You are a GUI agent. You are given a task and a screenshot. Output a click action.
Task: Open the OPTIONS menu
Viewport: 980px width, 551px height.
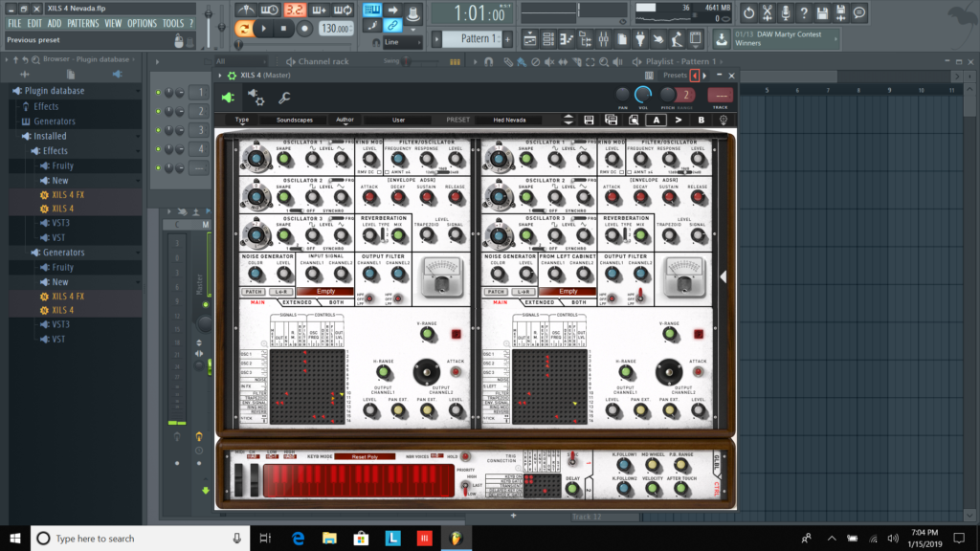click(x=142, y=23)
